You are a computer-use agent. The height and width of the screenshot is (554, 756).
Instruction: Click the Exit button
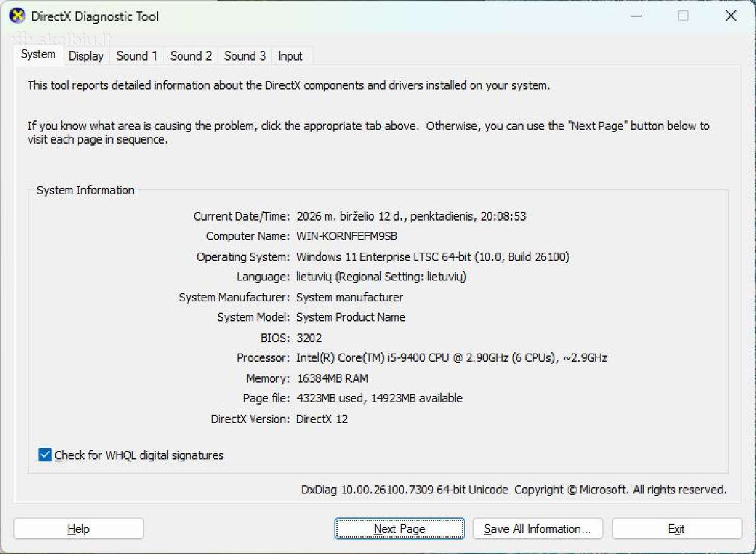(x=677, y=529)
